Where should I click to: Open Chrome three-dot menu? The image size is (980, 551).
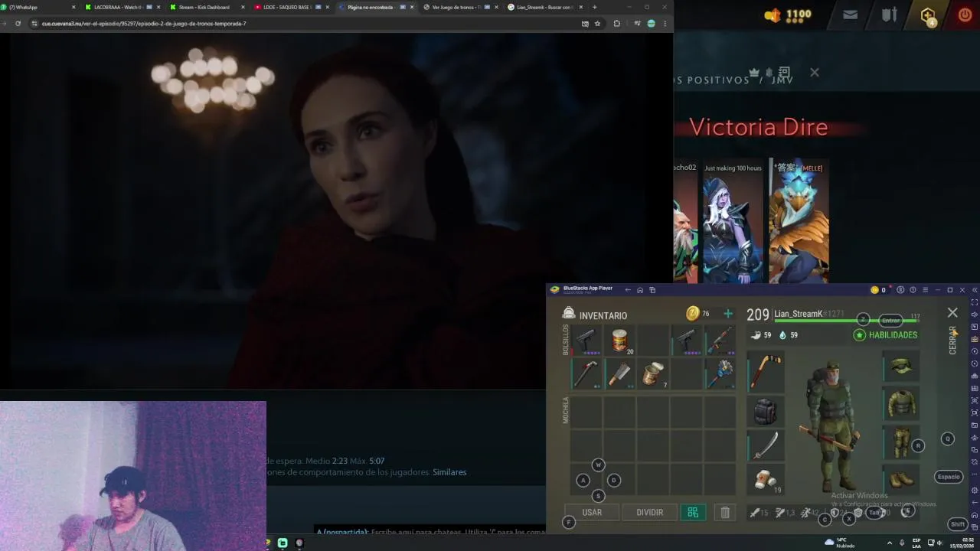pyautogui.click(x=665, y=24)
